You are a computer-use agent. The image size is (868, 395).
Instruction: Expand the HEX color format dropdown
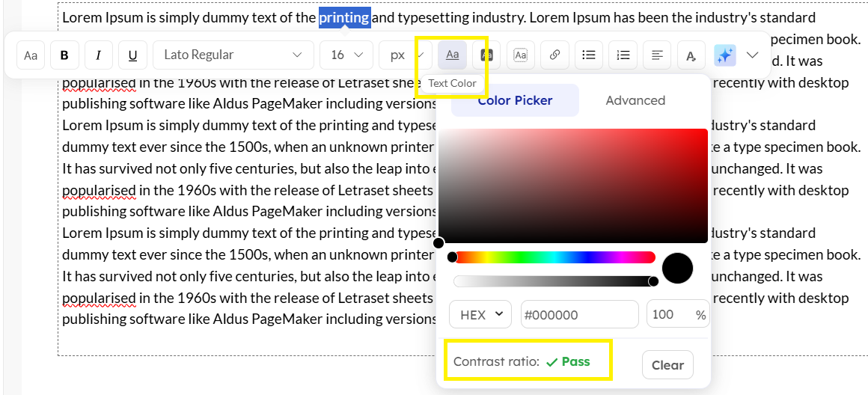pyautogui.click(x=480, y=315)
